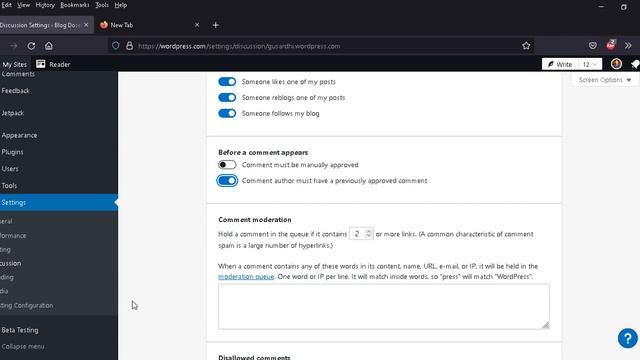Click the Write button

click(x=561, y=64)
